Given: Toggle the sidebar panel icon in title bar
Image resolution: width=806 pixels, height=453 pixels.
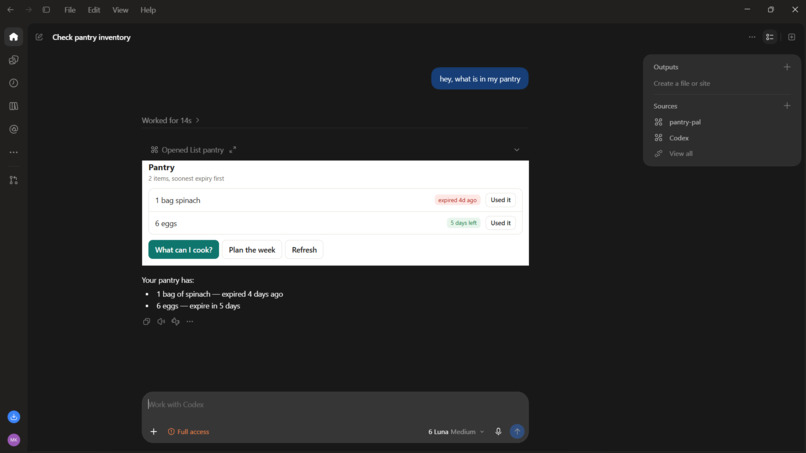Looking at the screenshot, I should pyautogui.click(x=46, y=10).
